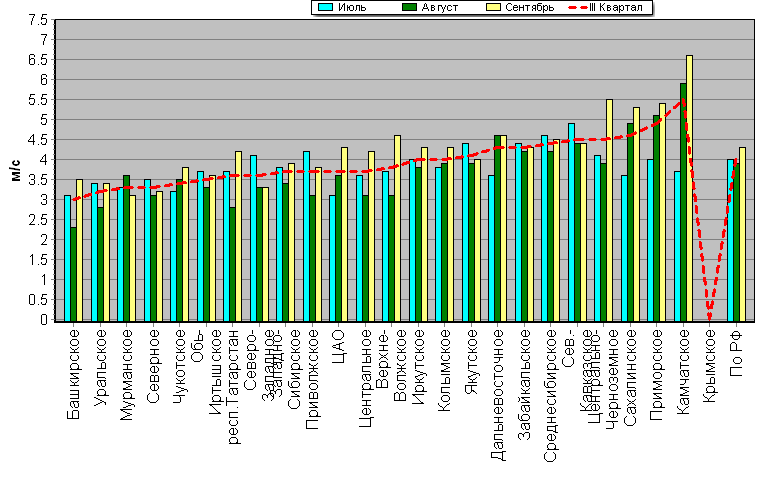Image resolution: width=777 pixels, height=479 pixels.
Task: Click the green August bar for Башкирское
Action: click(x=73, y=274)
